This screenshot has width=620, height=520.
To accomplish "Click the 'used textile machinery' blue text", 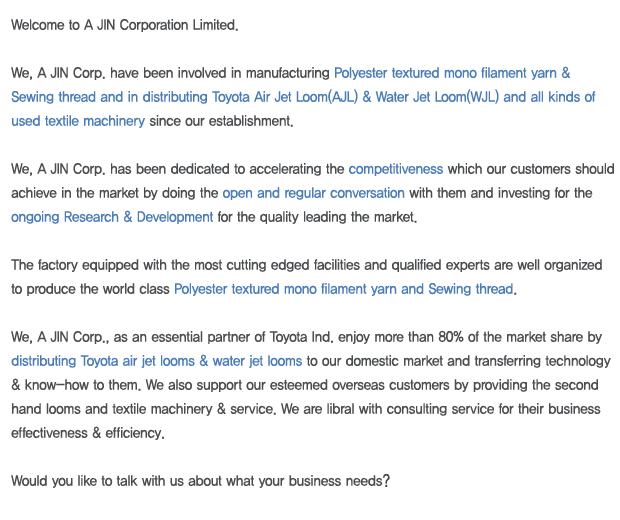I will (78, 121).
